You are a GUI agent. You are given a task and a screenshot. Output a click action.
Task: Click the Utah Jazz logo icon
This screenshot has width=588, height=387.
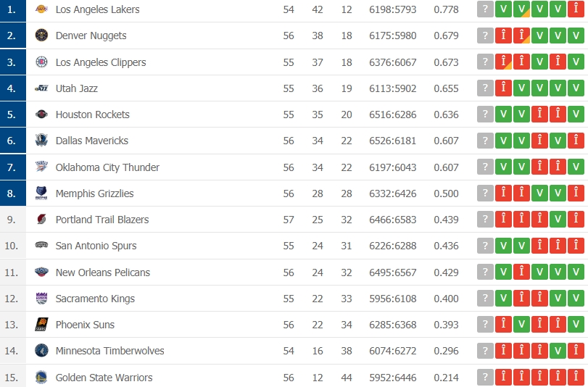click(x=41, y=88)
